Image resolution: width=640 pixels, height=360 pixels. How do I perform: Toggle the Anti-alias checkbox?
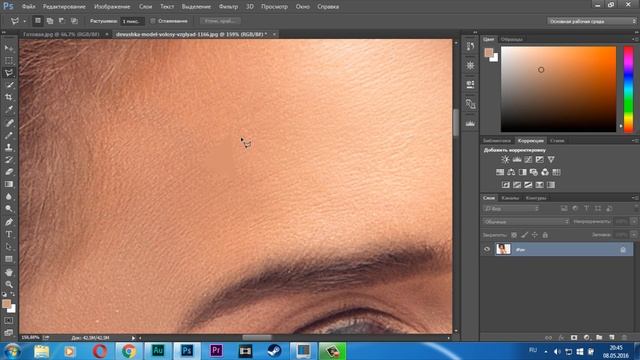pos(153,21)
